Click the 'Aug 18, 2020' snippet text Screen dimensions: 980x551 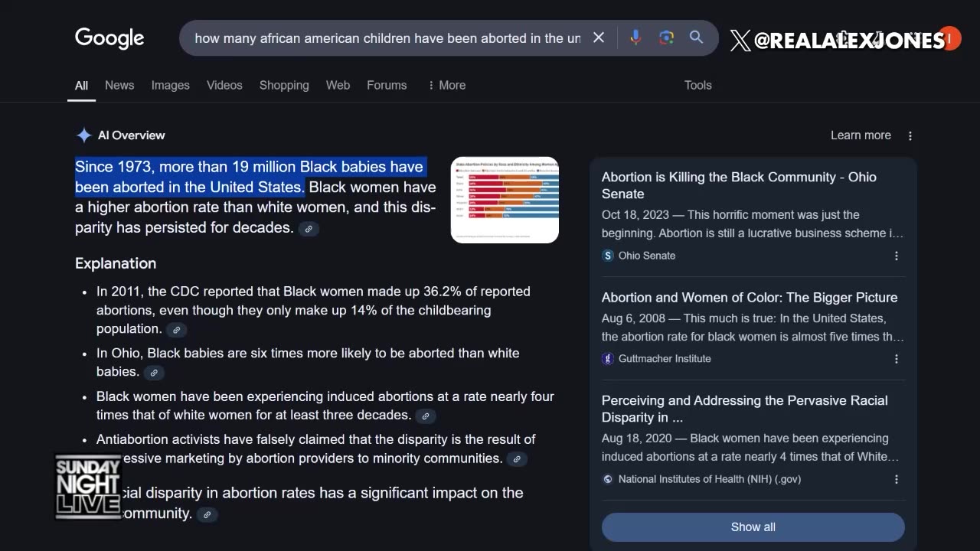(750, 448)
